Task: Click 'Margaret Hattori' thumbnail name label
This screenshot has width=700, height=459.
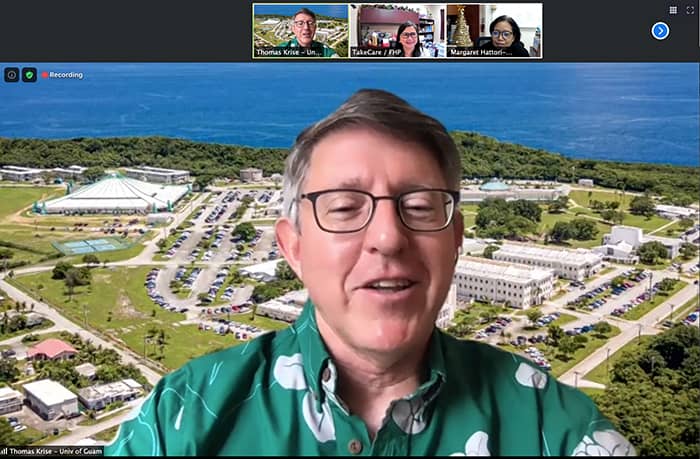Action: tap(481, 52)
